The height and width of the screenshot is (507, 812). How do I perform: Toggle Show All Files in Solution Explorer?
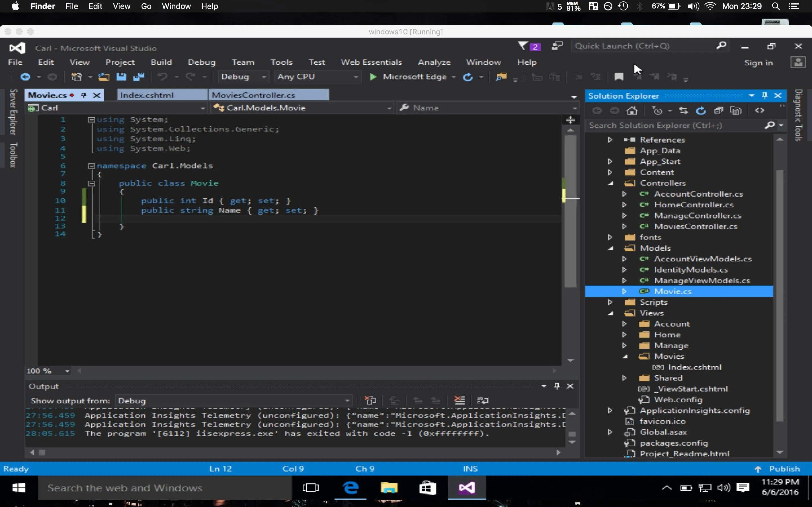(x=736, y=111)
